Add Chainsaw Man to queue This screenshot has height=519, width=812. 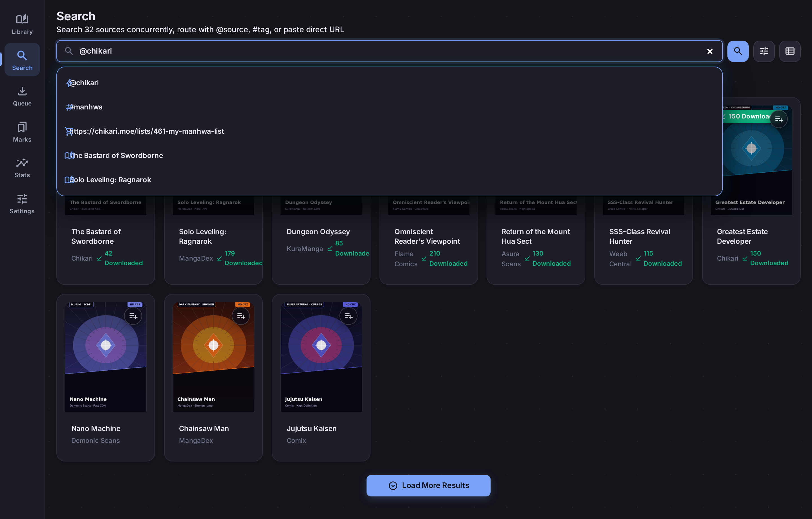[241, 316]
